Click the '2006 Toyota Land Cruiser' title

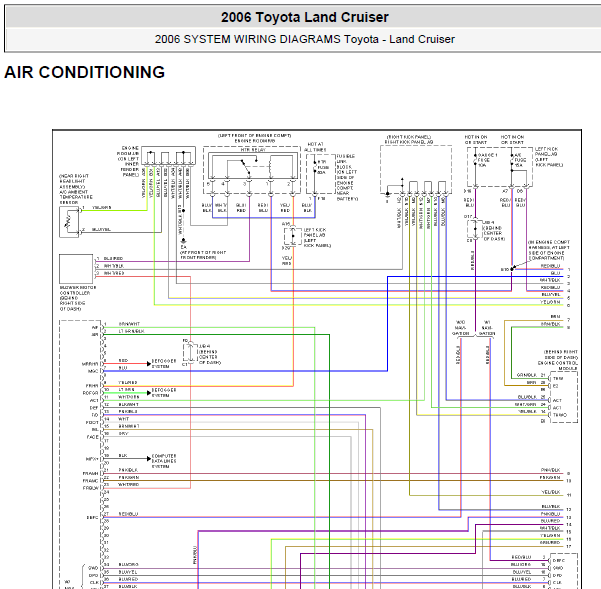[x=304, y=17]
